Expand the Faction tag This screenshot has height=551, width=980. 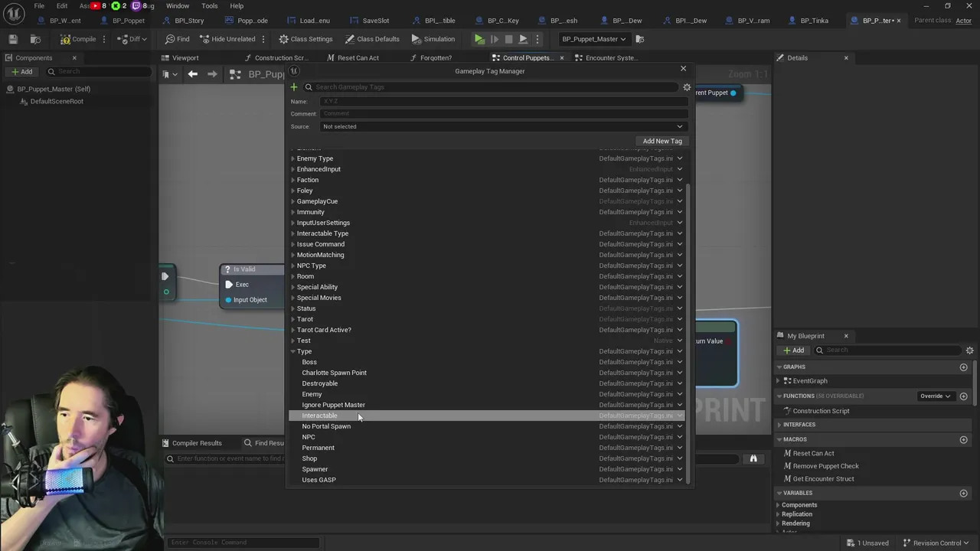[292, 180]
